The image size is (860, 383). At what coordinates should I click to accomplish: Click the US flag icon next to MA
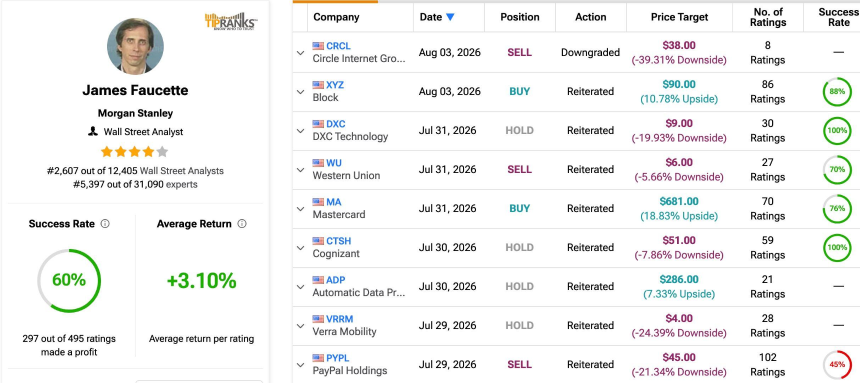(x=318, y=202)
